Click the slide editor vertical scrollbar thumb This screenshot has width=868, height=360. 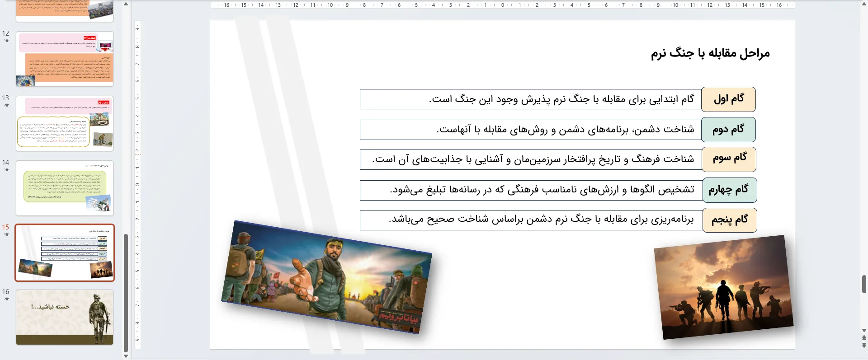click(x=864, y=285)
